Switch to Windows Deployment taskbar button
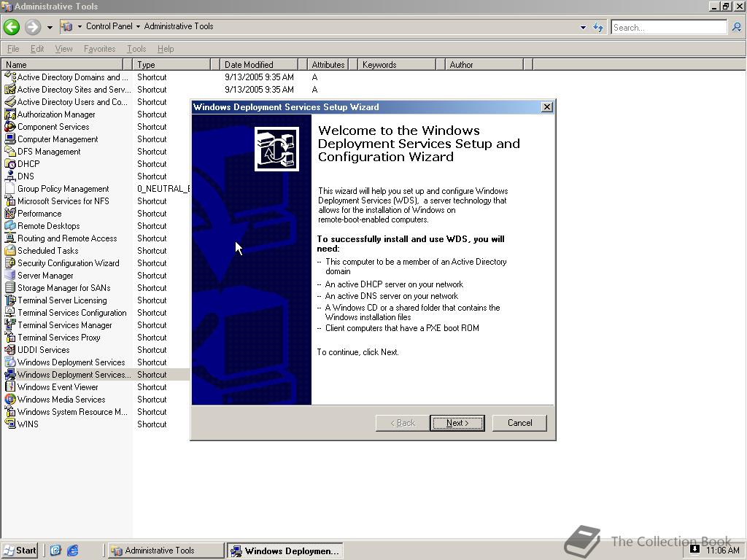Viewport: 747px width, 560px height. (285, 551)
